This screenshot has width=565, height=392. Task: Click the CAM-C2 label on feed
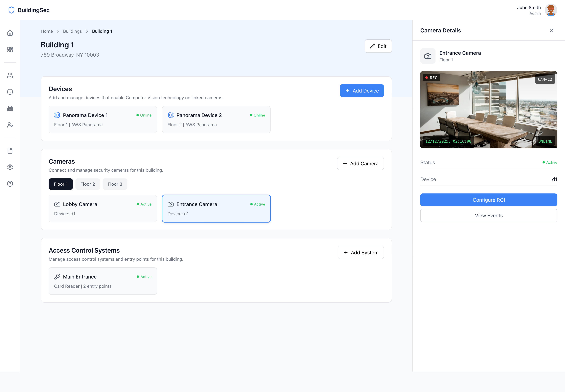545,79
